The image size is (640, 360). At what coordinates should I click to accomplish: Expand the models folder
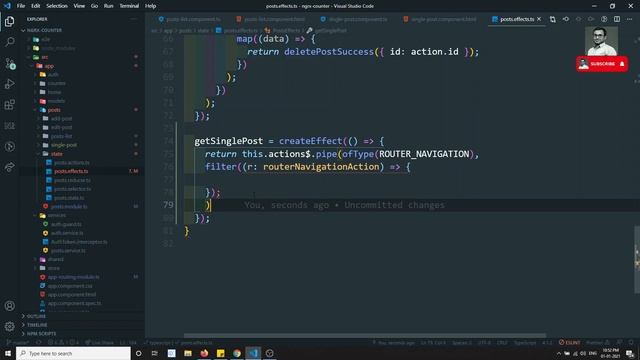[56, 101]
